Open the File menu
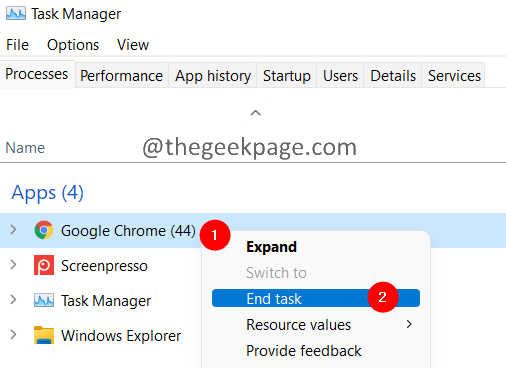This screenshot has height=368, width=506. click(17, 45)
